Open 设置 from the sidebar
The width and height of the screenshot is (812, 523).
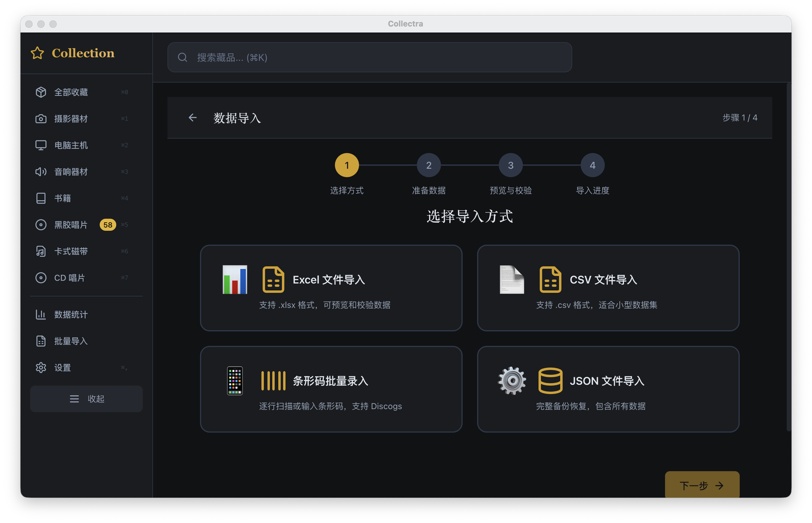pyautogui.click(x=86, y=367)
